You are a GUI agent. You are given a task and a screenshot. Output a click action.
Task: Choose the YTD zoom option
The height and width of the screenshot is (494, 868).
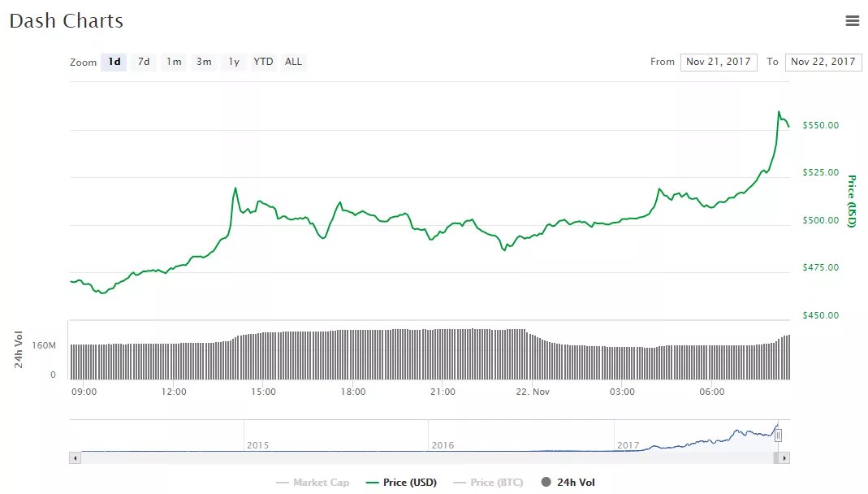coord(263,62)
